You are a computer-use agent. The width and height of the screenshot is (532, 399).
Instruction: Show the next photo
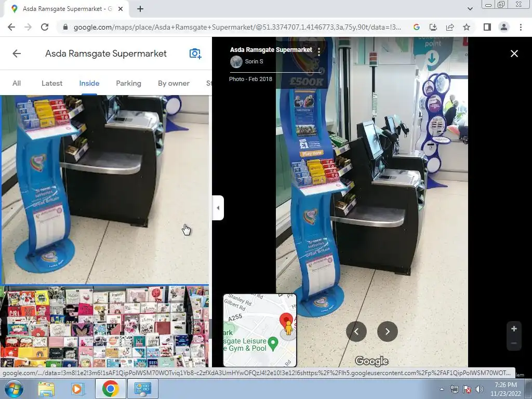[388, 331]
